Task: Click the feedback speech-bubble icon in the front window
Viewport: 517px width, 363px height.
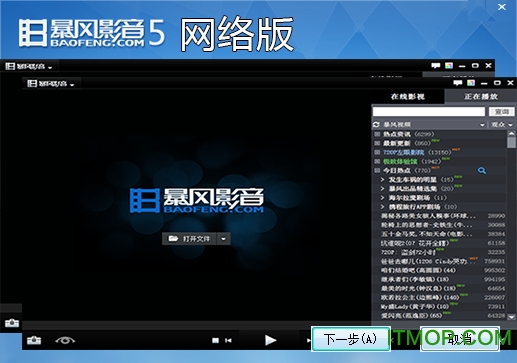Action: [x=458, y=83]
